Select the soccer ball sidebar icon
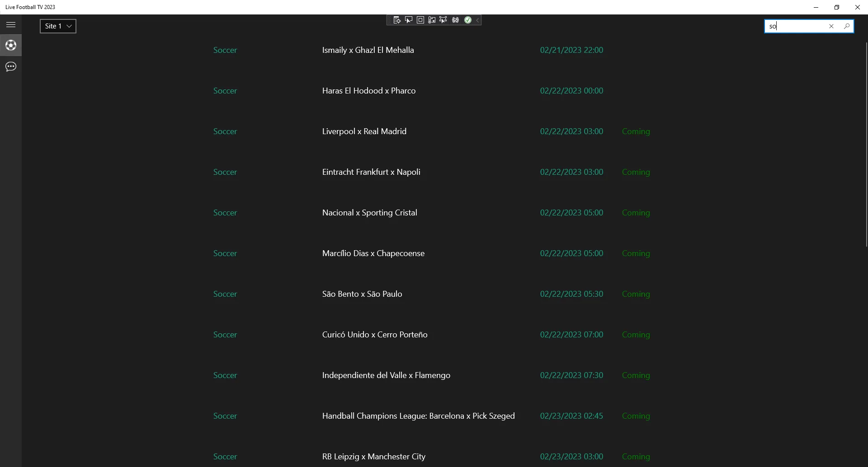Image resolution: width=868 pixels, height=467 pixels. (11, 45)
